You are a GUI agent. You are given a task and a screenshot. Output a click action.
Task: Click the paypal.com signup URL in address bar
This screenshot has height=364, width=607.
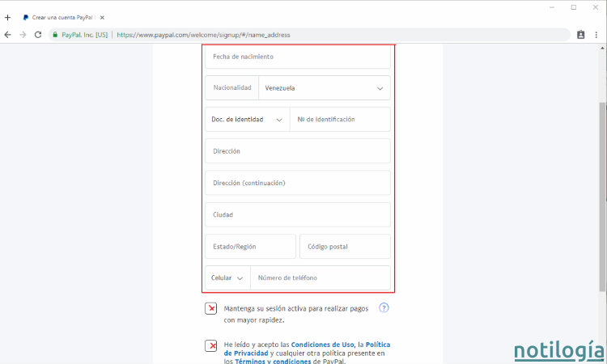(x=203, y=35)
